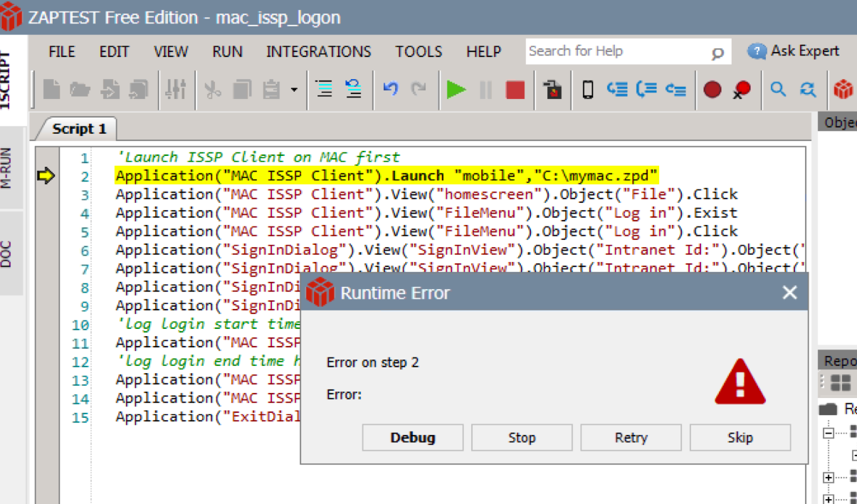Click the clipboard with red arrow icon
The image size is (857, 504).
552,89
